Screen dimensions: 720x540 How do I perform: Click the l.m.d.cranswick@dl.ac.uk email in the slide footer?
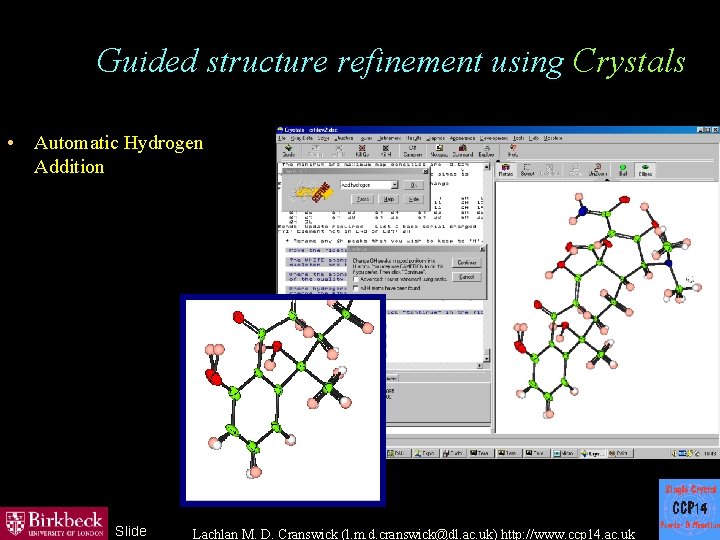tap(419, 534)
